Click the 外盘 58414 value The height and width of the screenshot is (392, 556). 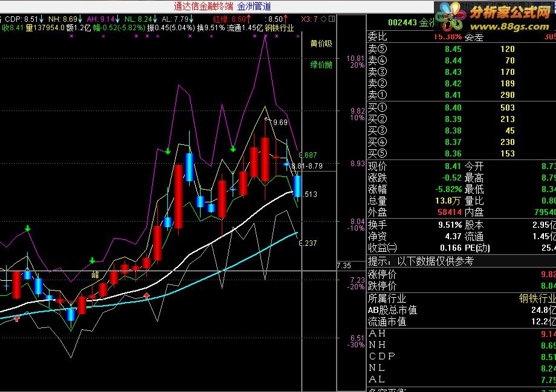(449, 212)
